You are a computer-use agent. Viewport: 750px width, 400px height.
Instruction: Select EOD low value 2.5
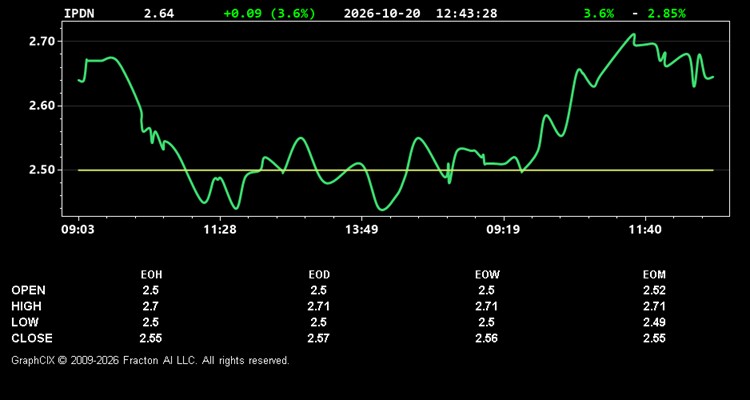(x=319, y=322)
